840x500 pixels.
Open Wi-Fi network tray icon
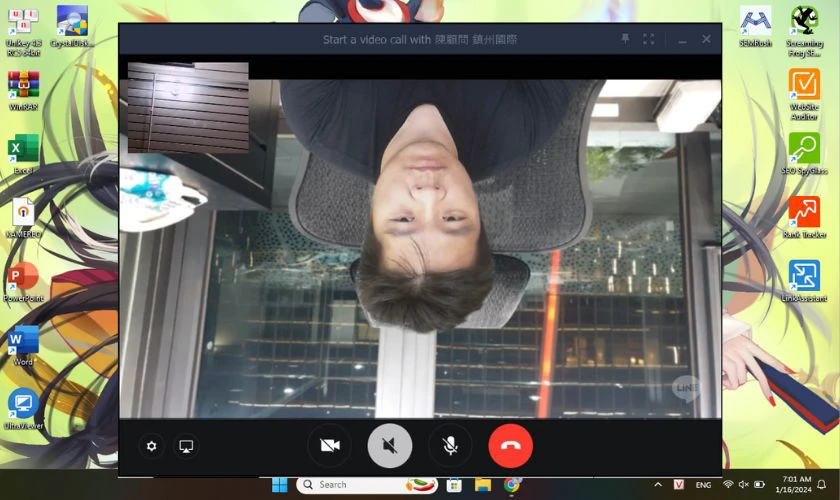click(728, 484)
